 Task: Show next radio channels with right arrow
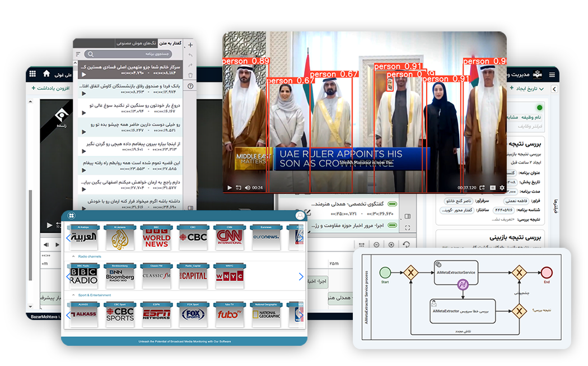coord(301,277)
